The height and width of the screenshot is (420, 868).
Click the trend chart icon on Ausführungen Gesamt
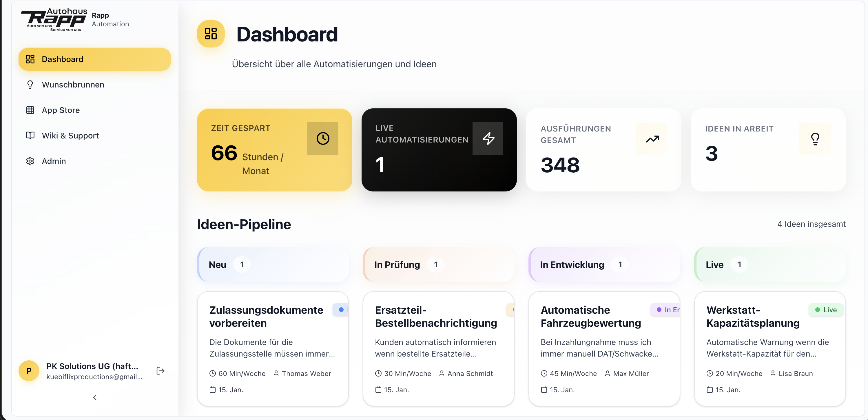coord(652,138)
